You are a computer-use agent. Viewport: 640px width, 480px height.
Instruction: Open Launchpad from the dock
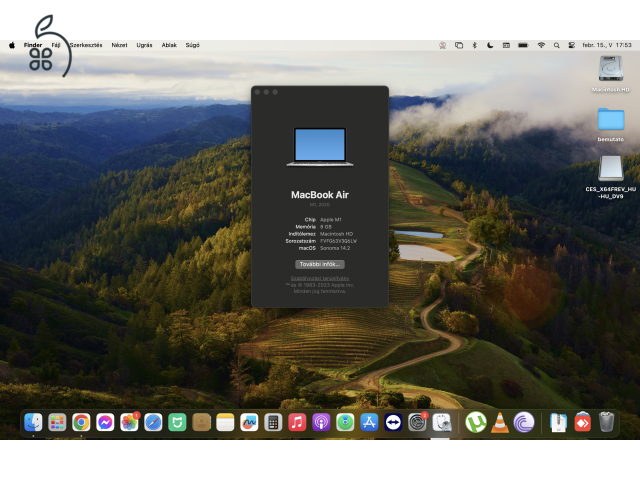point(57,422)
